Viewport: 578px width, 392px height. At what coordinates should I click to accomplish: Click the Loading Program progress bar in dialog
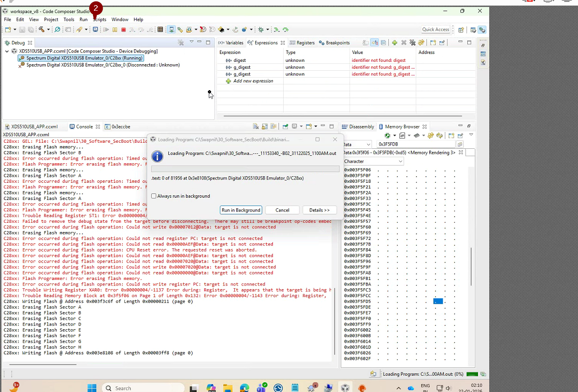pos(246,169)
